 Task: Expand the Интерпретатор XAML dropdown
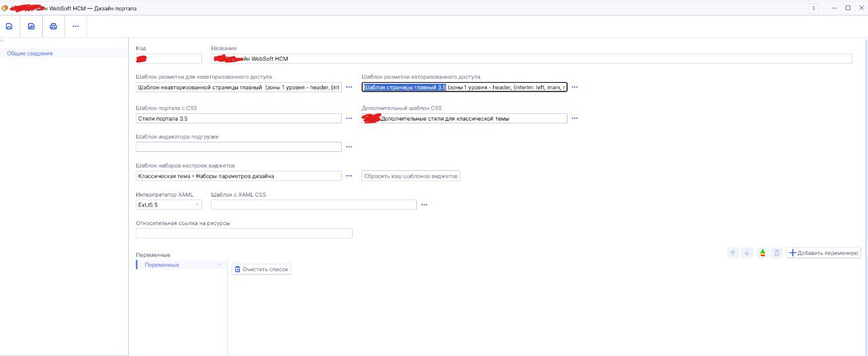(197, 205)
